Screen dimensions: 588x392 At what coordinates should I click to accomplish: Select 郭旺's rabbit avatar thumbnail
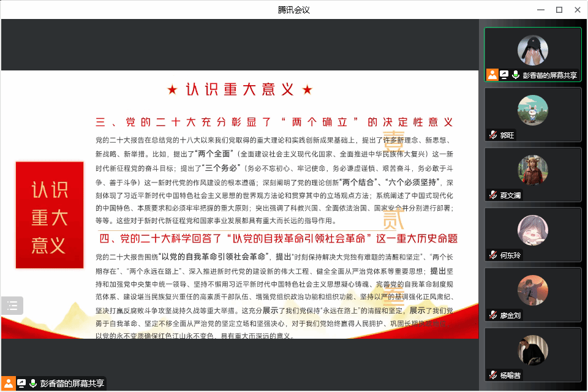[532, 110]
